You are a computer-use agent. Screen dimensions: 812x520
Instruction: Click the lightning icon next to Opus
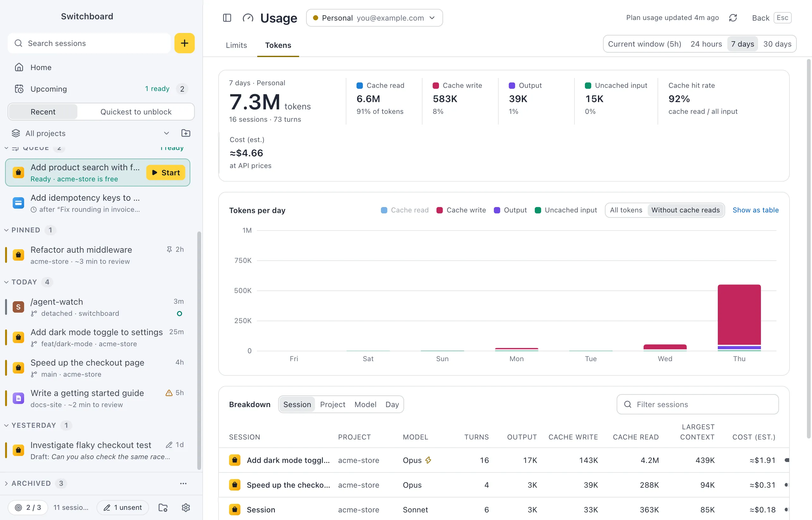pos(428,460)
